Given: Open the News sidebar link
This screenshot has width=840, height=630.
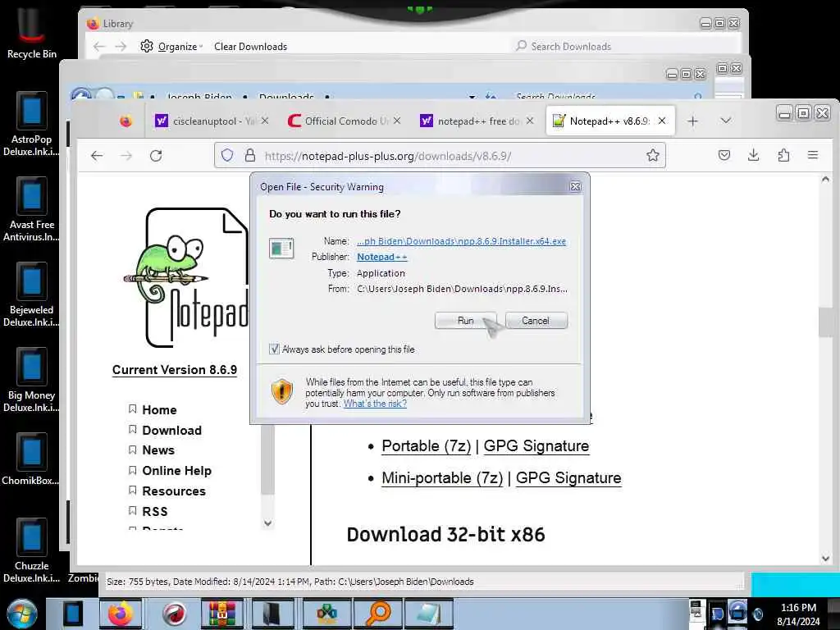Looking at the screenshot, I should coord(158,450).
